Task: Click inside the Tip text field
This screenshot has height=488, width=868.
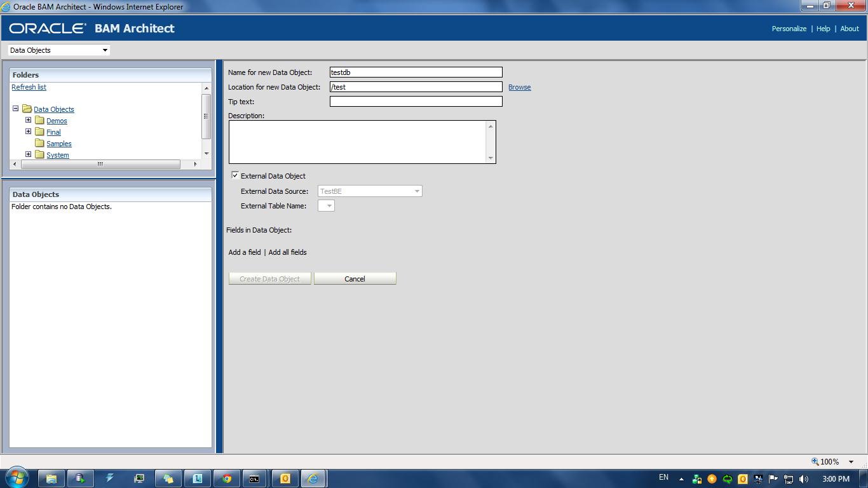Action: tap(416, 101)
